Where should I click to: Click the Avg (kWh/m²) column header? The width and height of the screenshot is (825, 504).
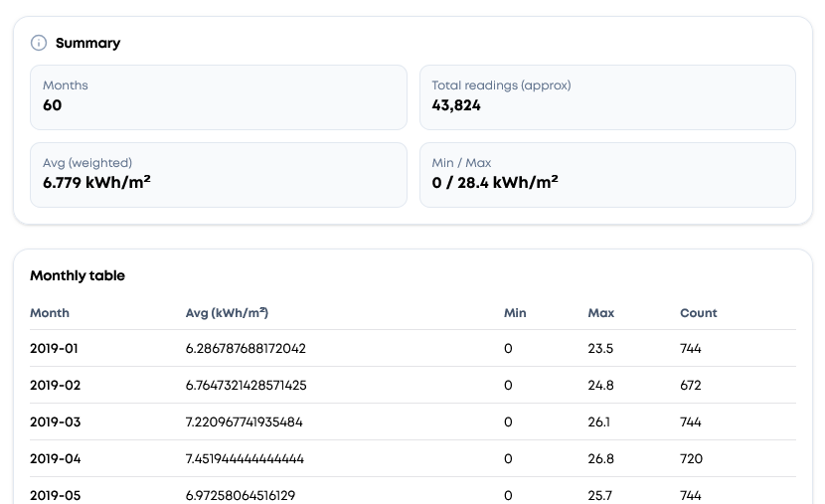[227, 313]
